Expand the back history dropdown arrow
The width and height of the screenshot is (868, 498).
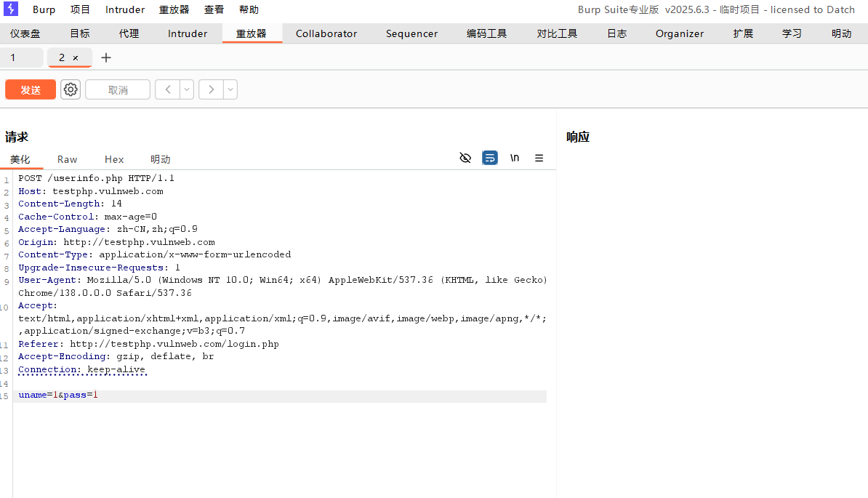point(187,89)
